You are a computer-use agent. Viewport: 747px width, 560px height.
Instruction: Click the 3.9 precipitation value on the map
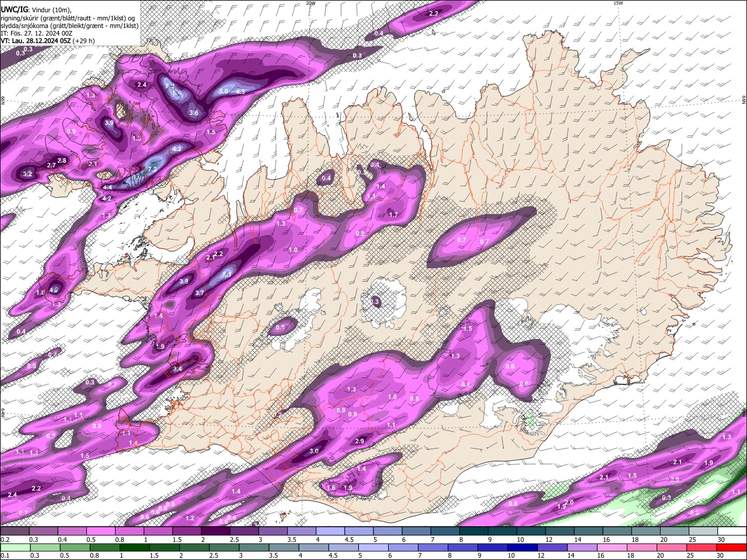pos(109,123)
